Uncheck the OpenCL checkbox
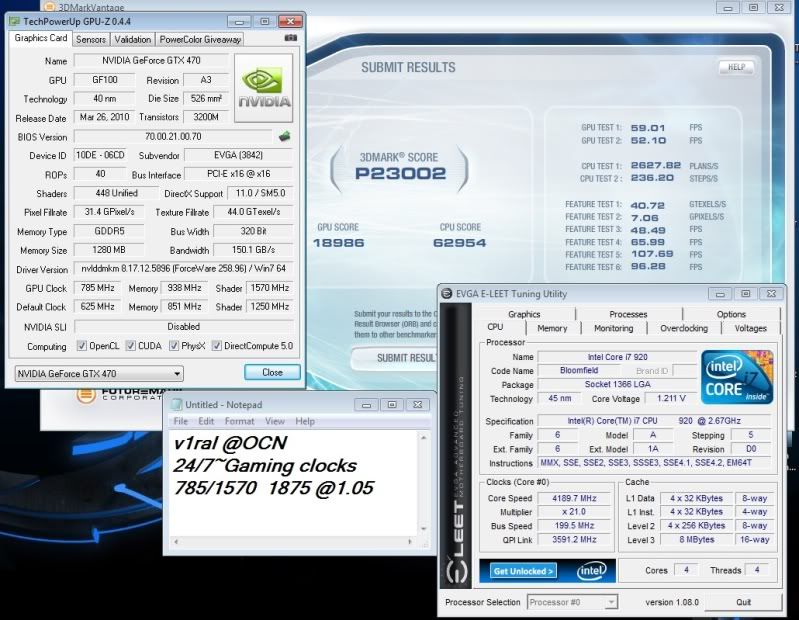This screenshot has height=620, width=799. (83, 346)
